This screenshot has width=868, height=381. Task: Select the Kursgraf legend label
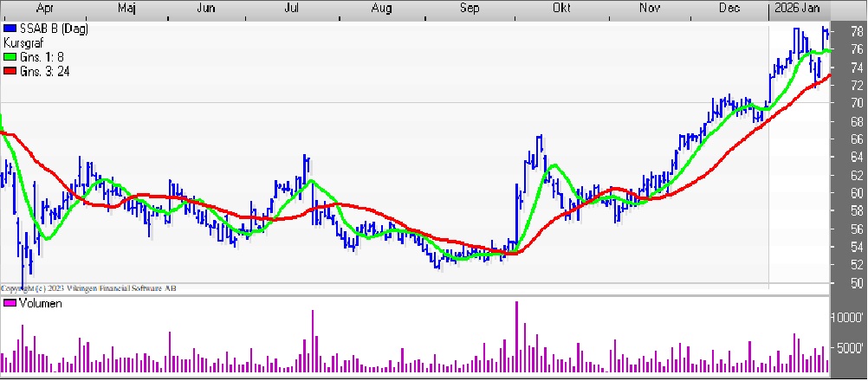coord(23,43)
